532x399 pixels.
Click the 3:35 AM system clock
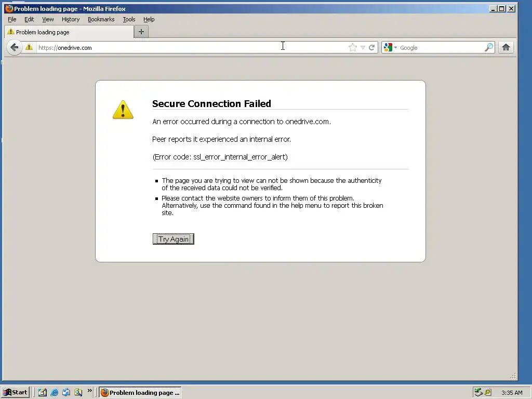[512, 393]
